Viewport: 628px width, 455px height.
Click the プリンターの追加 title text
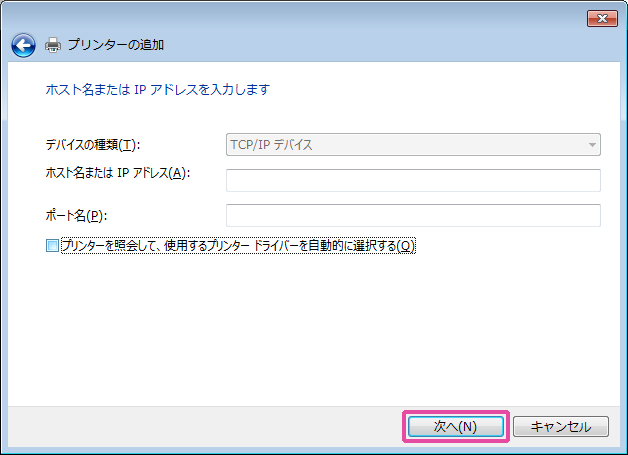coord(115,45)
